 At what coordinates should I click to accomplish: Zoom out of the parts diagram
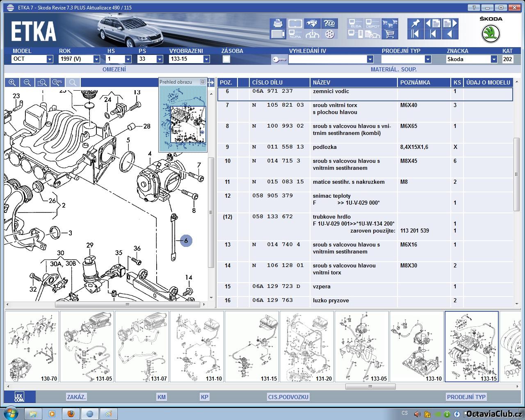[x=27, y=82]
